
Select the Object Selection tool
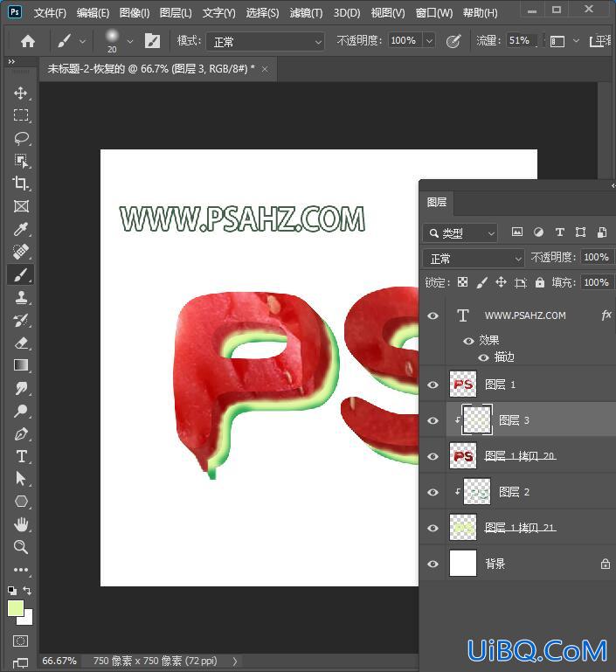(x=21, y=161)
